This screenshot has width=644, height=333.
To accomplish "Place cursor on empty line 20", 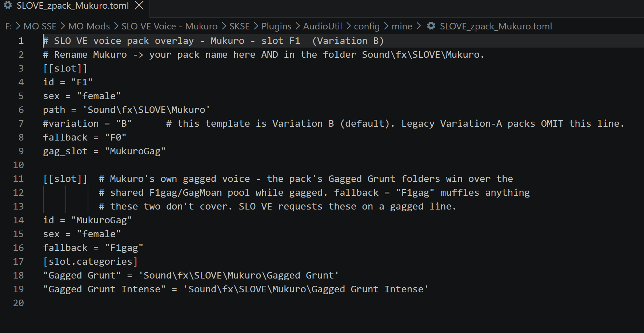I will tap(327, 303).
